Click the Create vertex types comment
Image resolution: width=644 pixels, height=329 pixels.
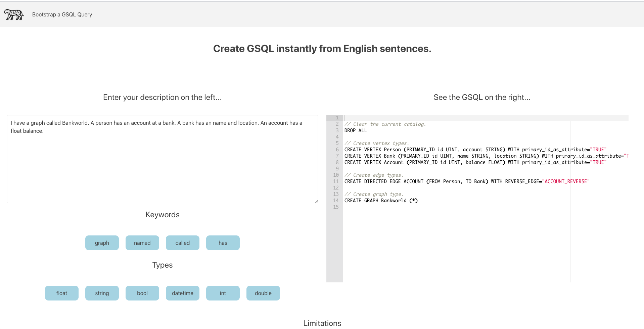(377, 143)
